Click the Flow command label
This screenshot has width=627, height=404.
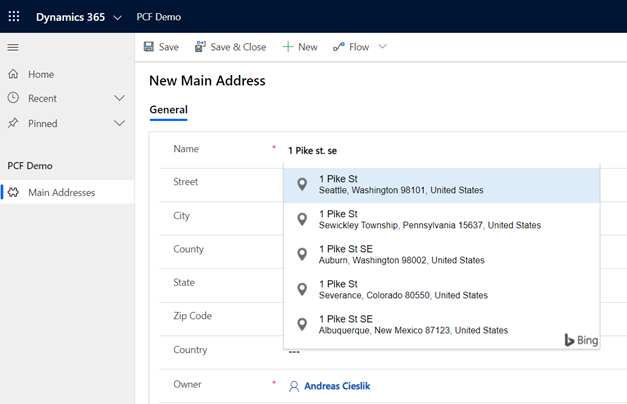359,47
